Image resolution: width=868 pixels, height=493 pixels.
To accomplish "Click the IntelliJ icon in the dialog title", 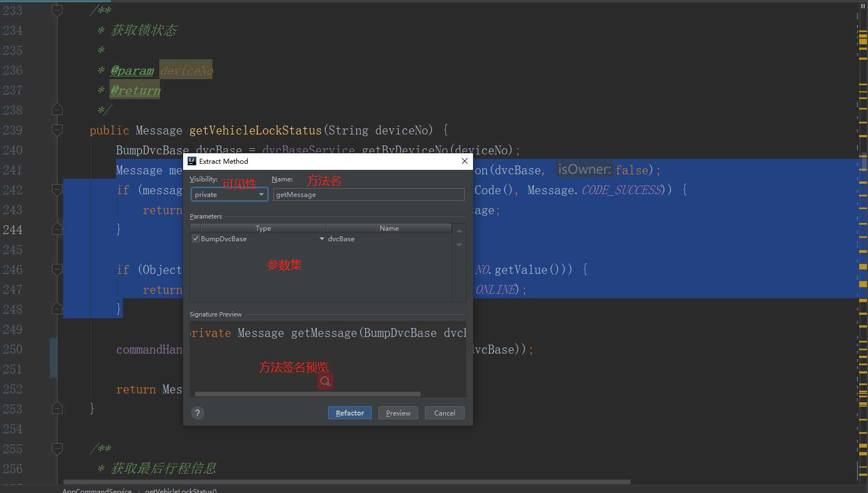I will click(192, 161).
